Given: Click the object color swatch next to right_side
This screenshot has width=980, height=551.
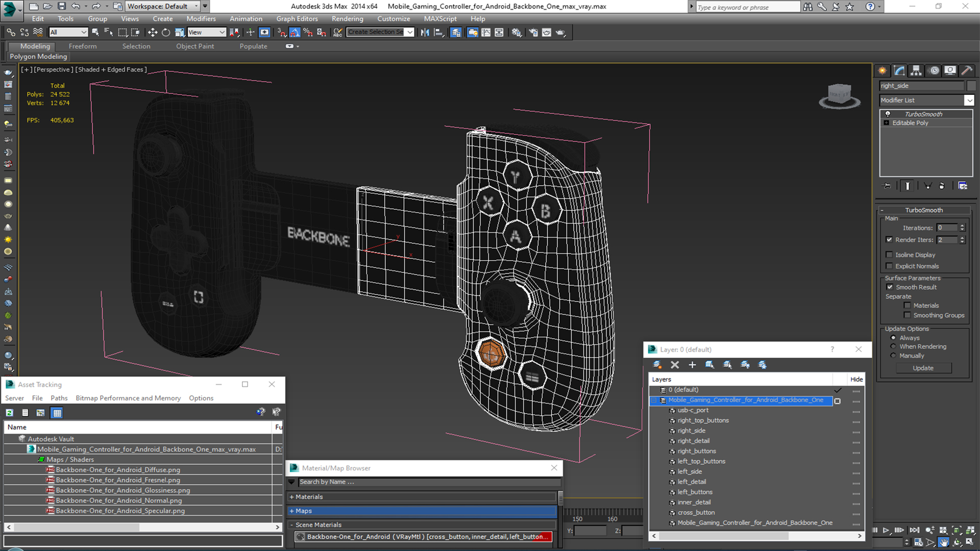Looking at the screenshot, I should tap(971, 86).
